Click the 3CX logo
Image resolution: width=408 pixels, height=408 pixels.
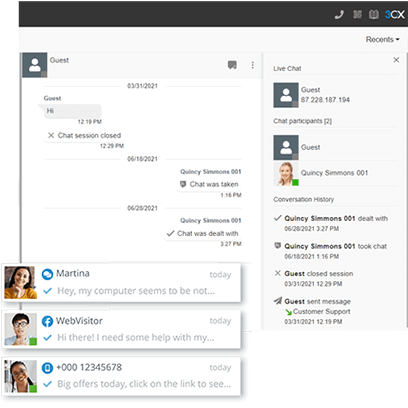(395, 14)
